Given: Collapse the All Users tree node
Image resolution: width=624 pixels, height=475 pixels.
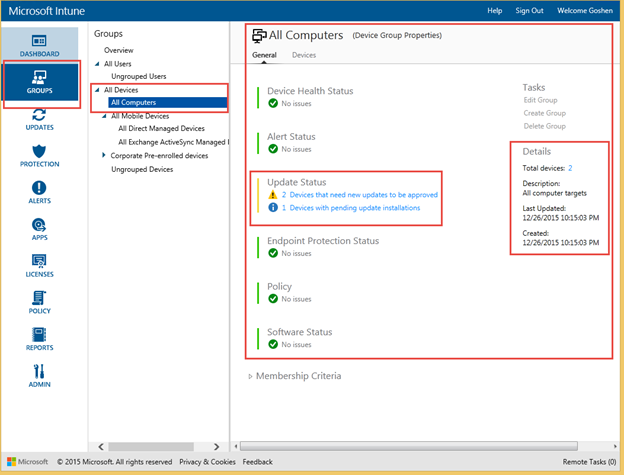Looking at the screenshot, I should (97, 64).
